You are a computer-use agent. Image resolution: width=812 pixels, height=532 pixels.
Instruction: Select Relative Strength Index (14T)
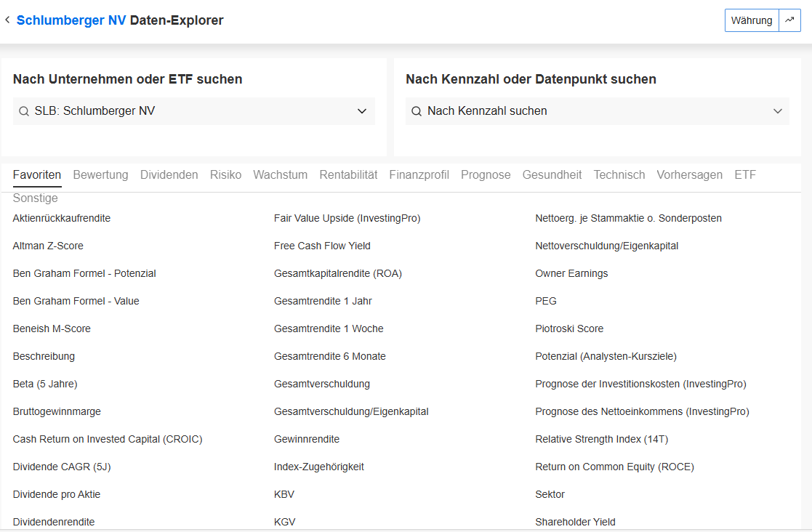[x=601, y=439]
